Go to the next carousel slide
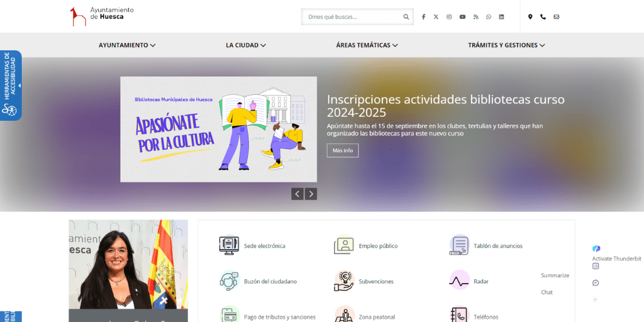Screen dimensions: 644x322 (x=311, y=194)
